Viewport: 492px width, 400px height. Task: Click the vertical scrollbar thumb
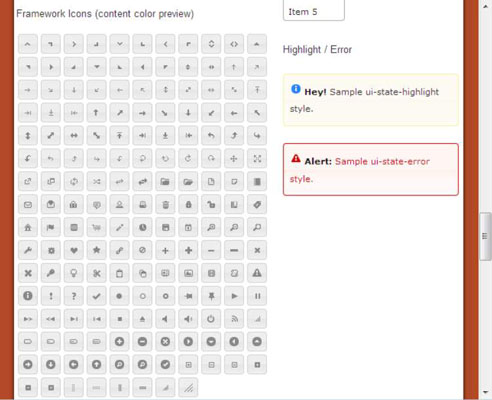pos(485,236)
